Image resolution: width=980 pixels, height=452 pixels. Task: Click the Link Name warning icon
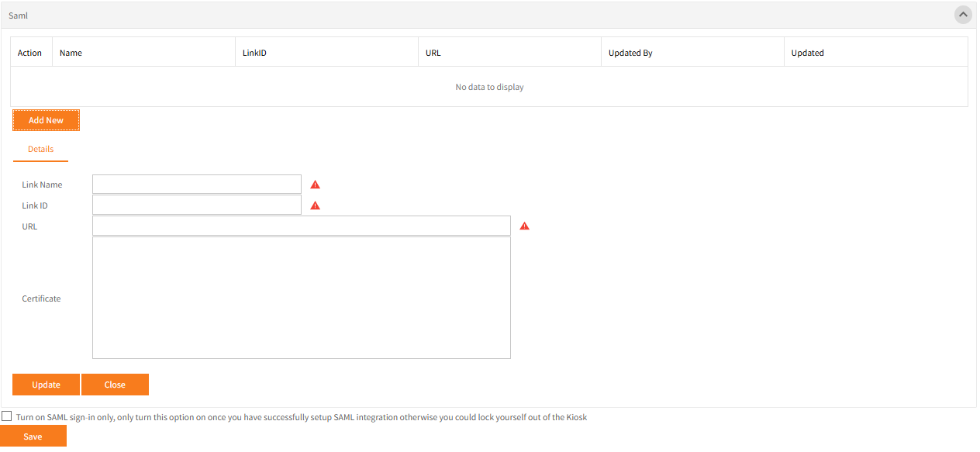point(315,185)
